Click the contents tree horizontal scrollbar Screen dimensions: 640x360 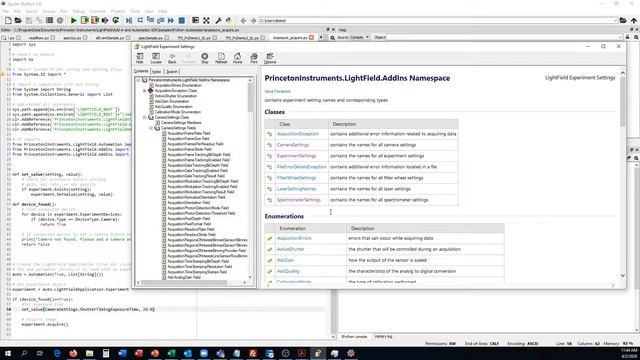[184, 282]
